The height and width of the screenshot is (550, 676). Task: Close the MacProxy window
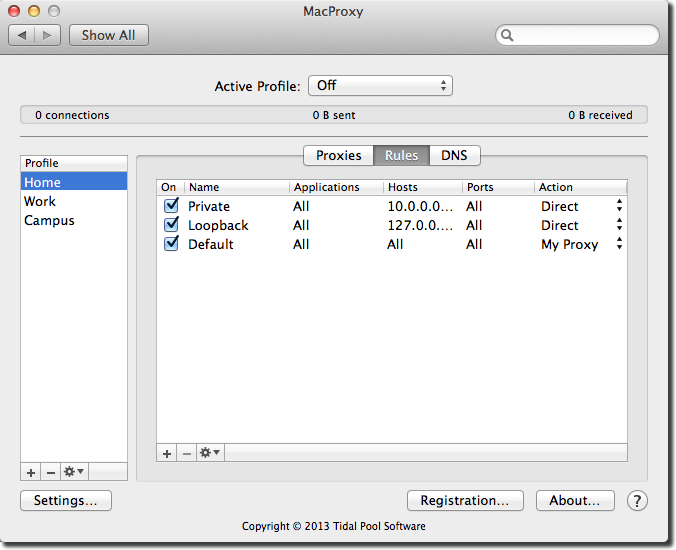pos(14,11)
